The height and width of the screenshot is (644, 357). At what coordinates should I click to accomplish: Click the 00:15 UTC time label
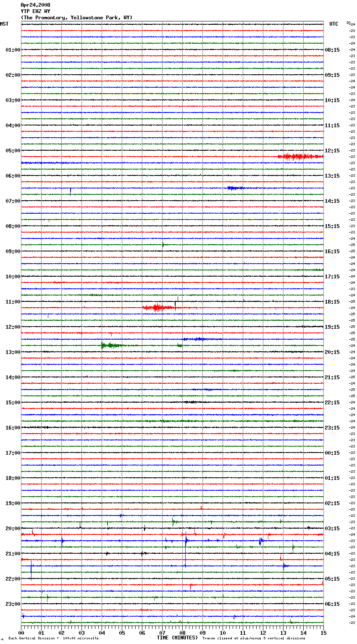pos(332,453)
